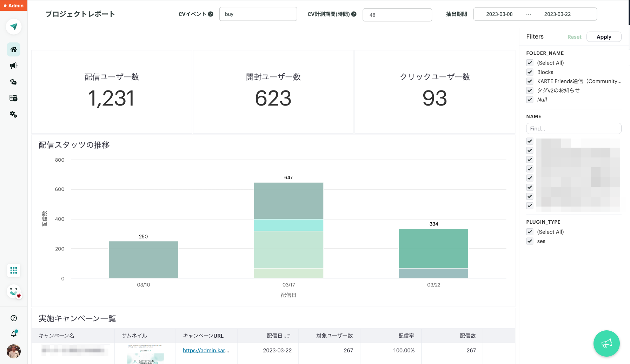The image size is (630, 364).
Task: Toggle the PLUGIN_TYPE (Select All) checkbox
Action: pos(530,232)
